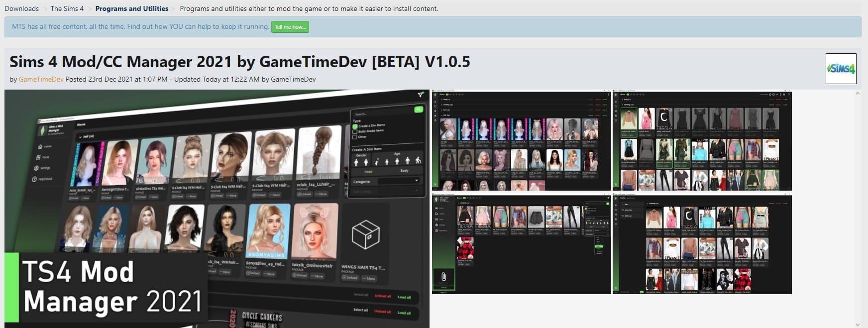Open the Programs and Utilities breadcrumb
This screenshot has height=328, width=868.
pos(131,8)
